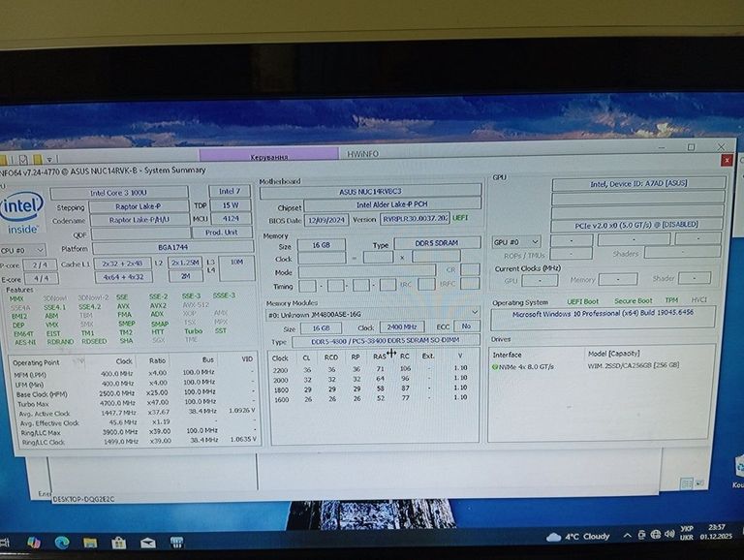Click the Intel inside logo
Screen dimensions: 744x560
pos(21,212)
